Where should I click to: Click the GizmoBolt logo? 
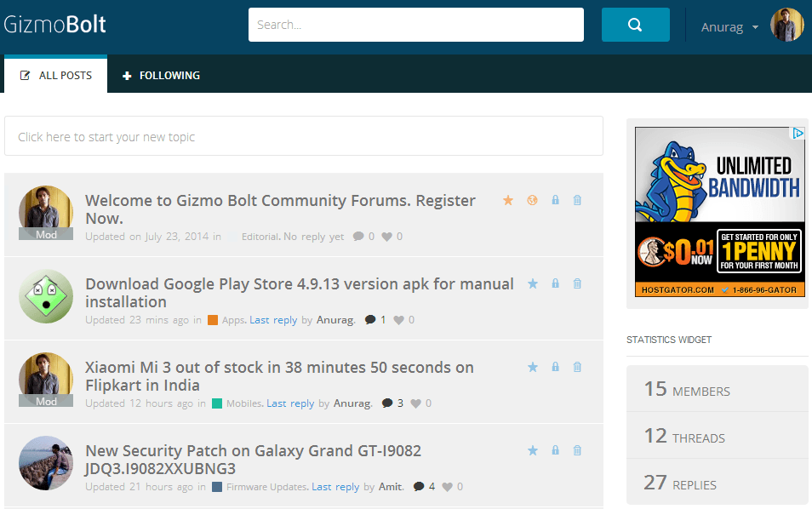pos(54,25)
